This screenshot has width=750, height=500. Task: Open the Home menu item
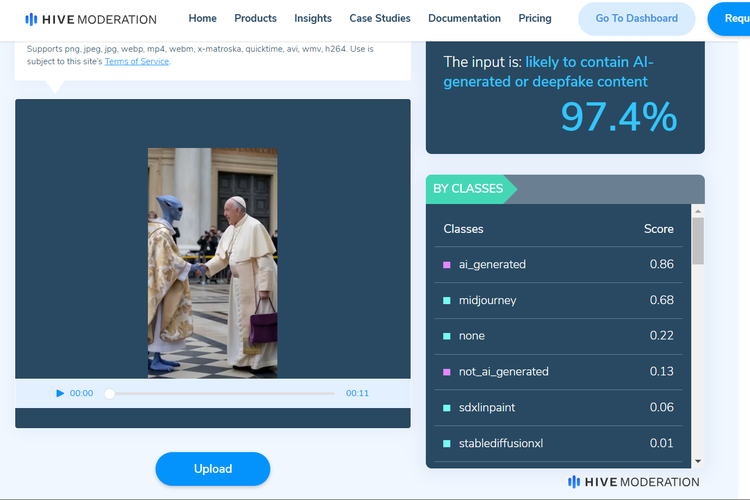[x=202, y=18]
